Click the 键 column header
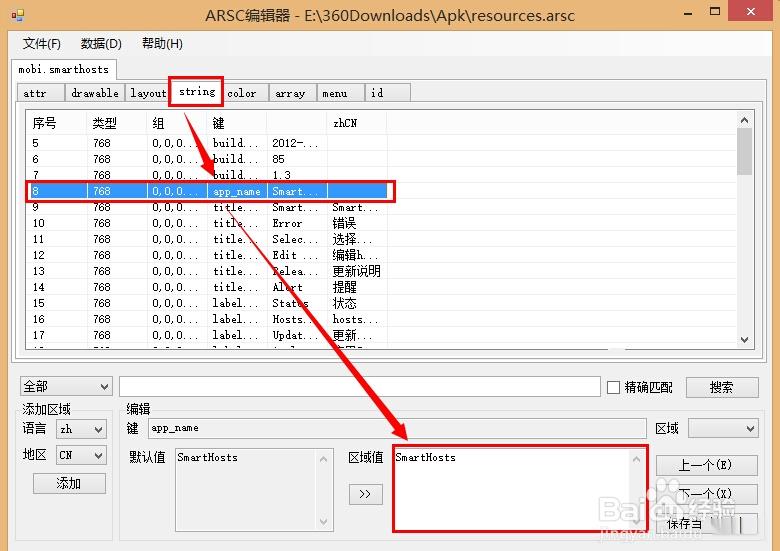 [x=237, y=123]
